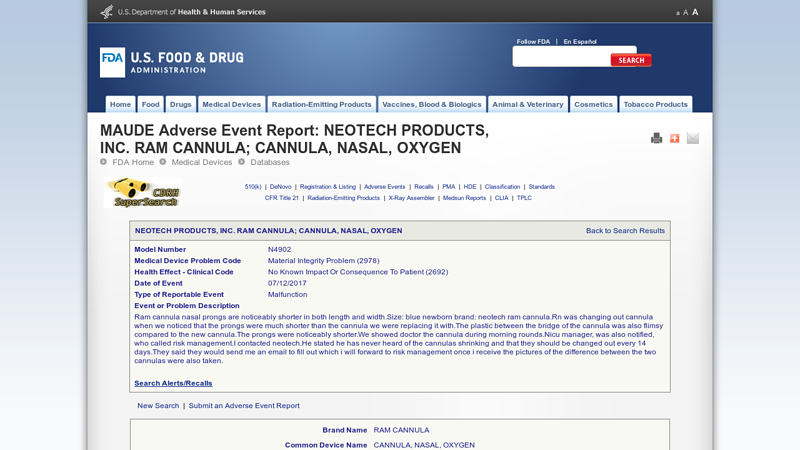Screen dimensions: 800x450
Task: Click the U.S. Food & Drug Administration title
Action: (187, 62)
